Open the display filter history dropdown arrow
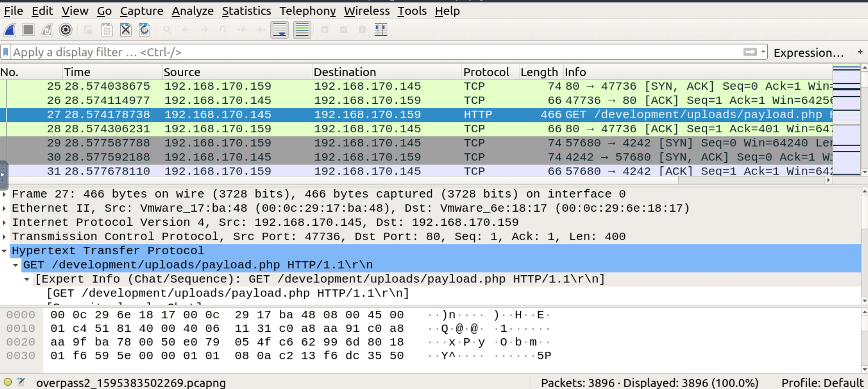The width and height of the screenshot is (868, 389). pos(763,52)
